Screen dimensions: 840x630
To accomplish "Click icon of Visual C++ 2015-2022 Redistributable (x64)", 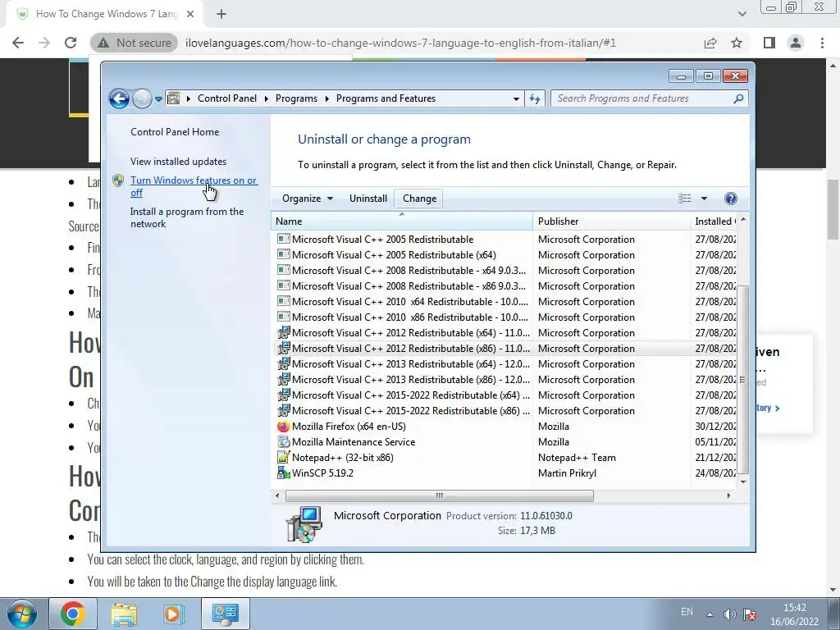I will click(283, 395).
